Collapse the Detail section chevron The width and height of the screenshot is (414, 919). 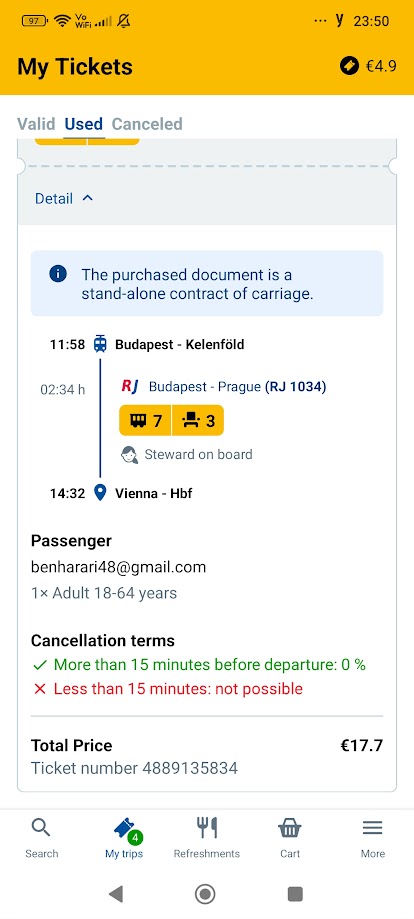[x=87, y=198]
